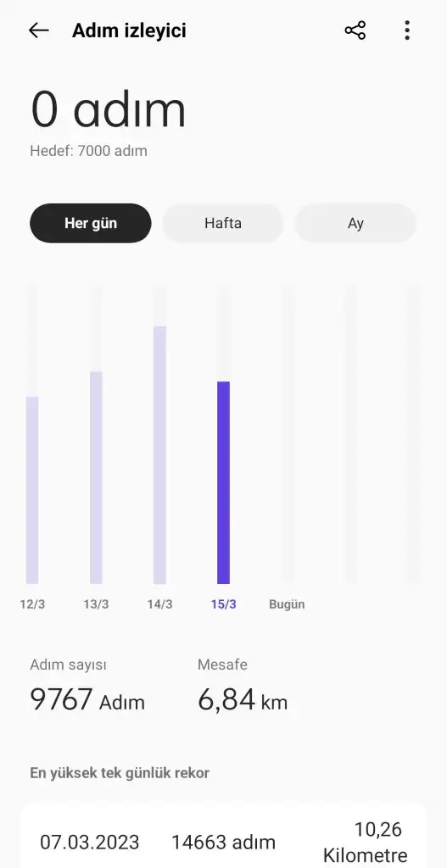Tap the 12/3 date label
This screenshot has width=447, height=868.
coord(32,604)
